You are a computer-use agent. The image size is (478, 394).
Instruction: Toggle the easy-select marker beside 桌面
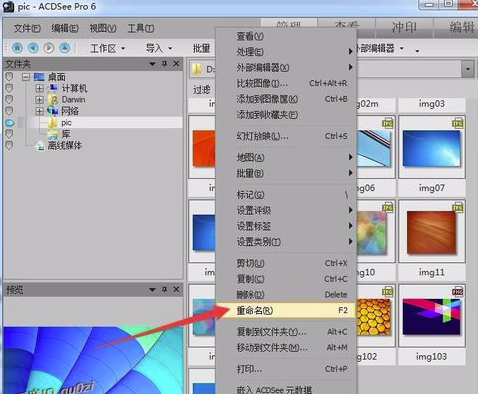point(9,77)
